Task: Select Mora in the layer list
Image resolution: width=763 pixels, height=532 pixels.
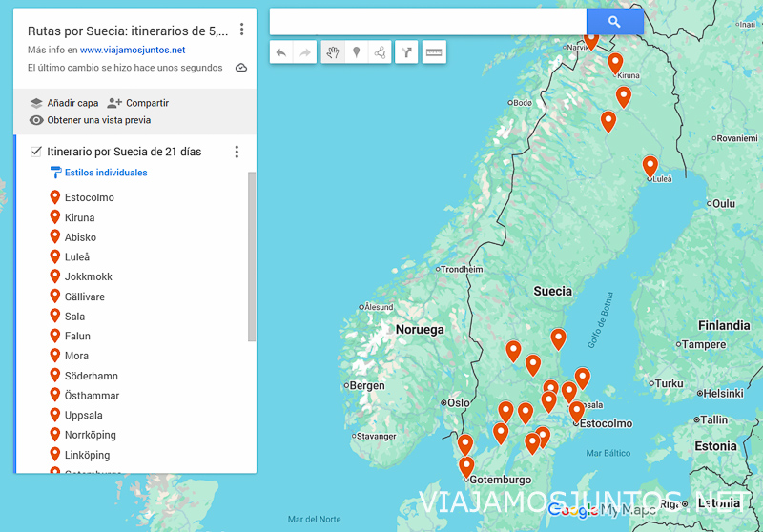Action: tap(76, 356)
